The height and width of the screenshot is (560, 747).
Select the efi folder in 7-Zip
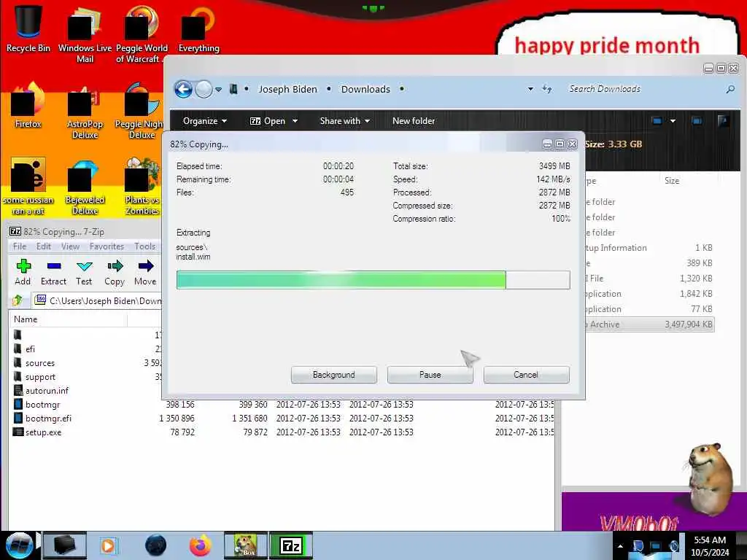(x=30, y=349)
